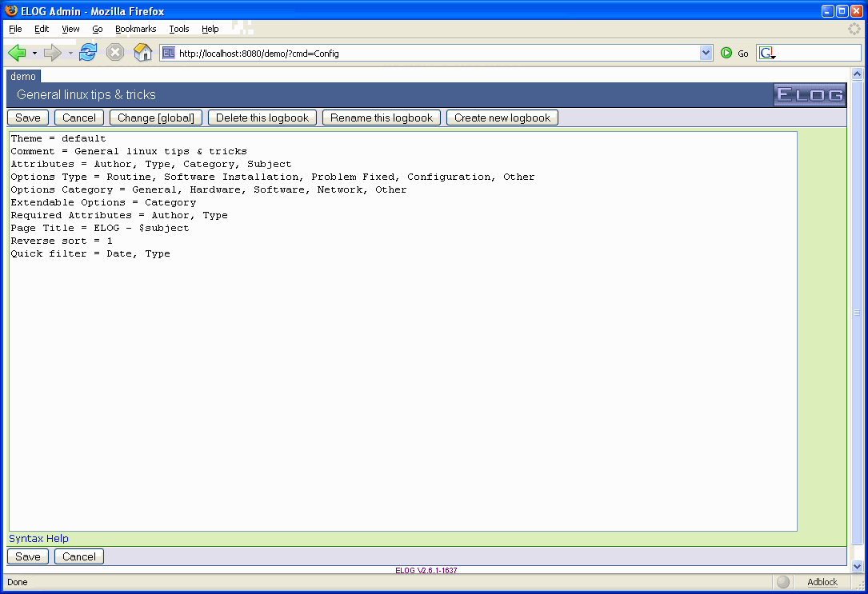Click the top Save button

click(x=28, y=118)
